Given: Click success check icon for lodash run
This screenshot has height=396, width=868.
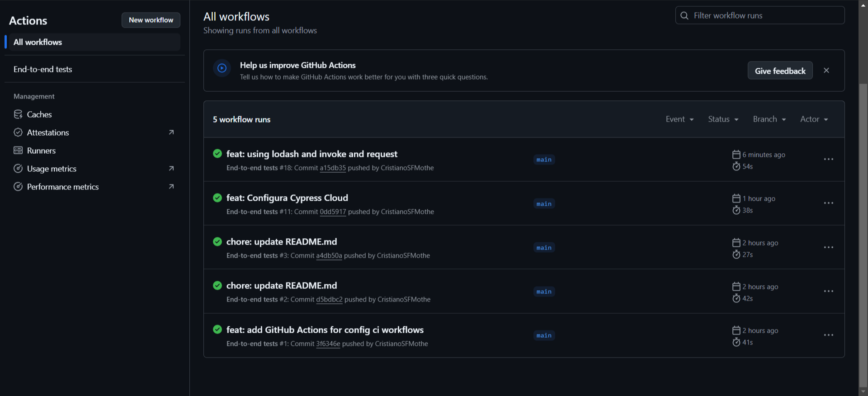Looking at the screenshot, I should click(217, 154).
